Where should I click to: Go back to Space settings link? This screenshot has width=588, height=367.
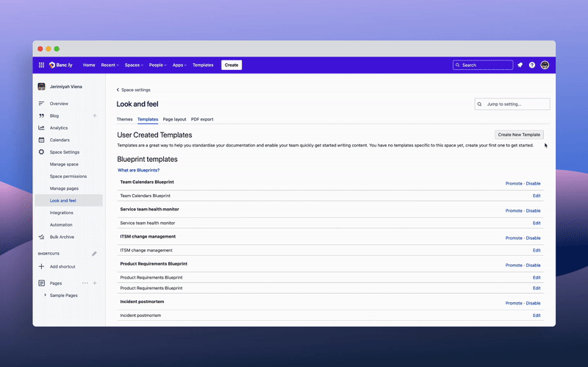coord(136,90)
